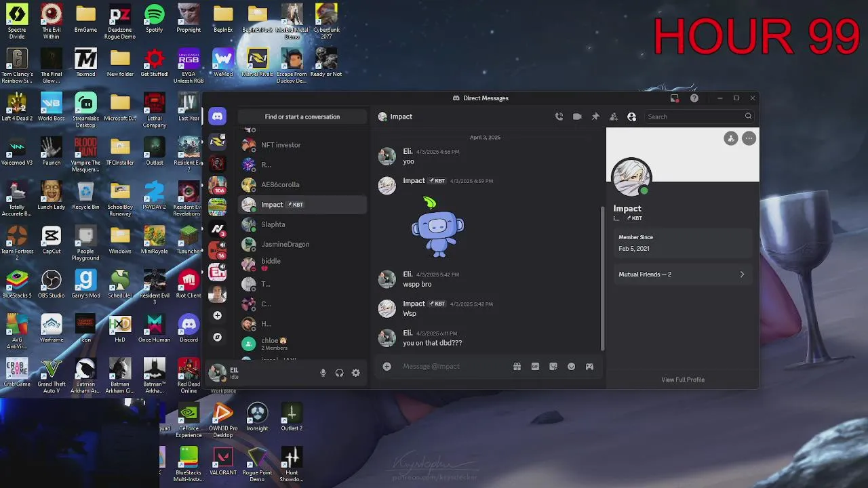Image resolution: width=868 pixels, height=488 pixels.
Task: Open server with badge 3
Action: click(x=217, y=229)
